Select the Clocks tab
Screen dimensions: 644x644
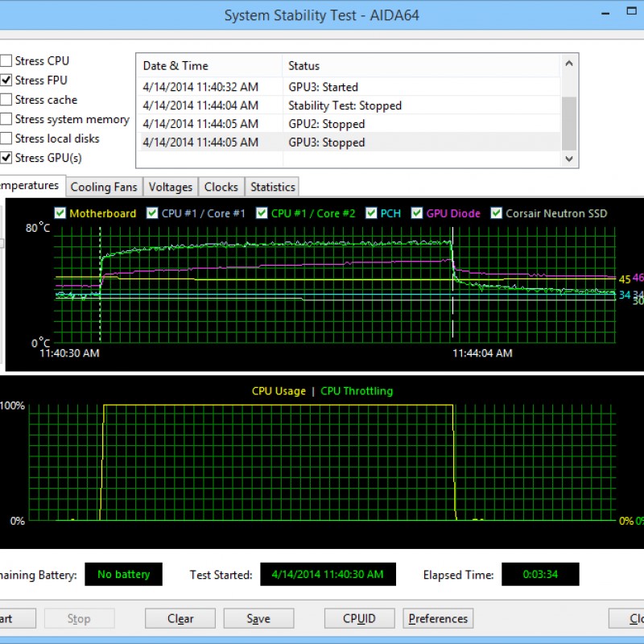(221, 187)
